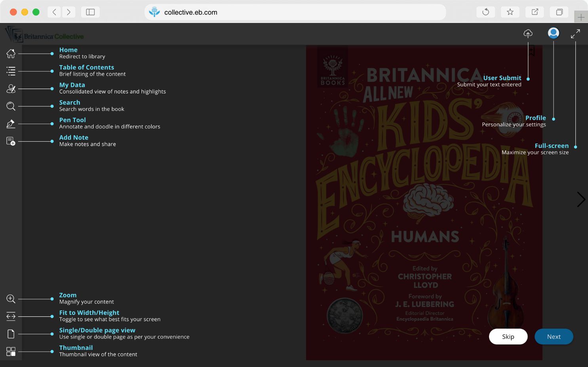Viewport: 588px width, 367px height.
Task: Click the Home icon in the sidebar
Action: point(11,53)
